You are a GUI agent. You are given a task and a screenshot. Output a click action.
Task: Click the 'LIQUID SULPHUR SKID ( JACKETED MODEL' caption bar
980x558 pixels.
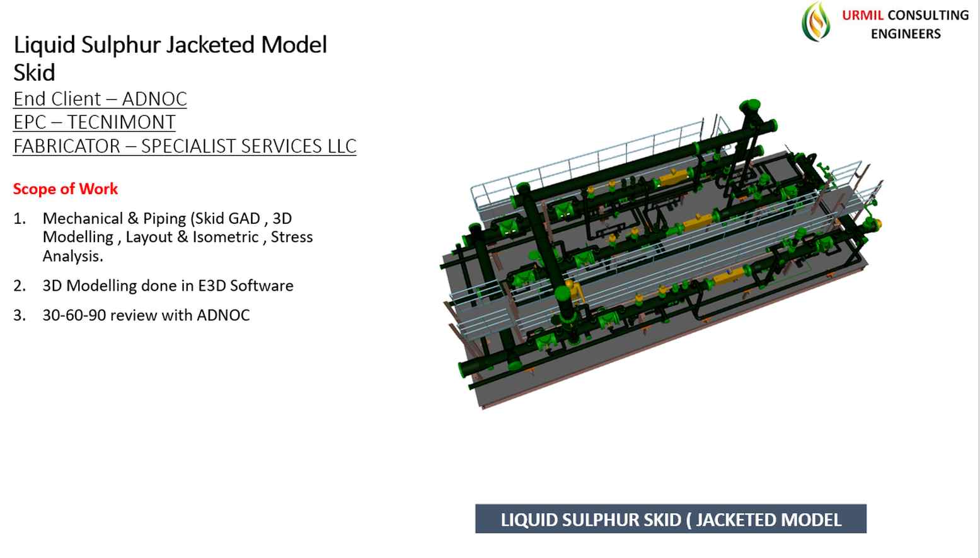point(671,520)
